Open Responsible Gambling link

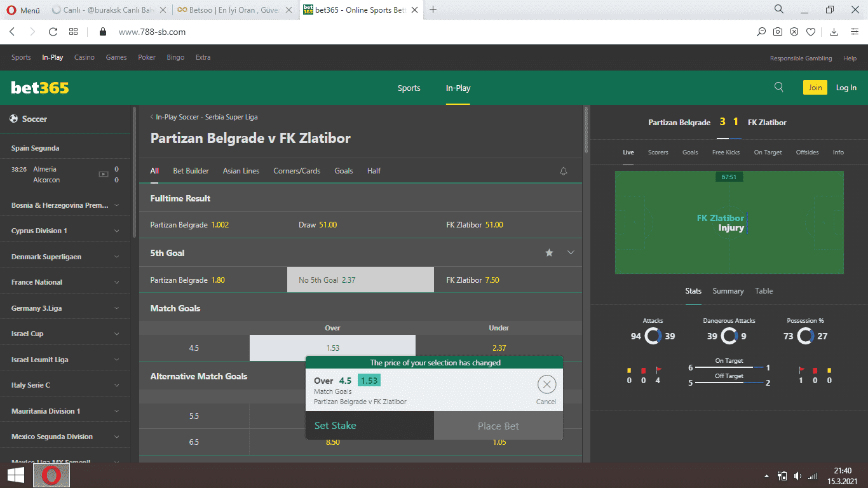point(801,58)
